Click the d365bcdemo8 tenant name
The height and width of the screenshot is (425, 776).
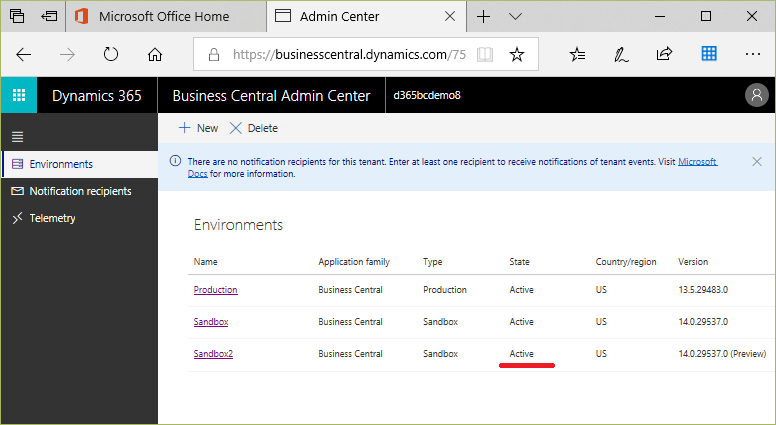tap(427, 95)
